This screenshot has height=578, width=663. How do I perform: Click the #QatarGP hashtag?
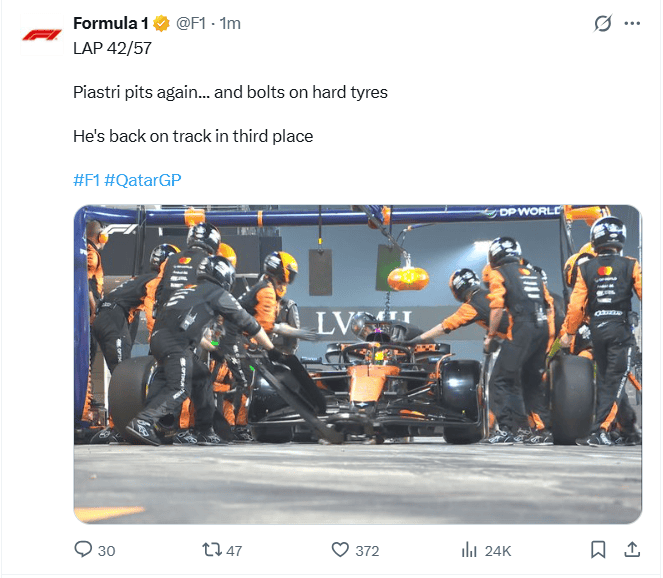coord(142,180)
